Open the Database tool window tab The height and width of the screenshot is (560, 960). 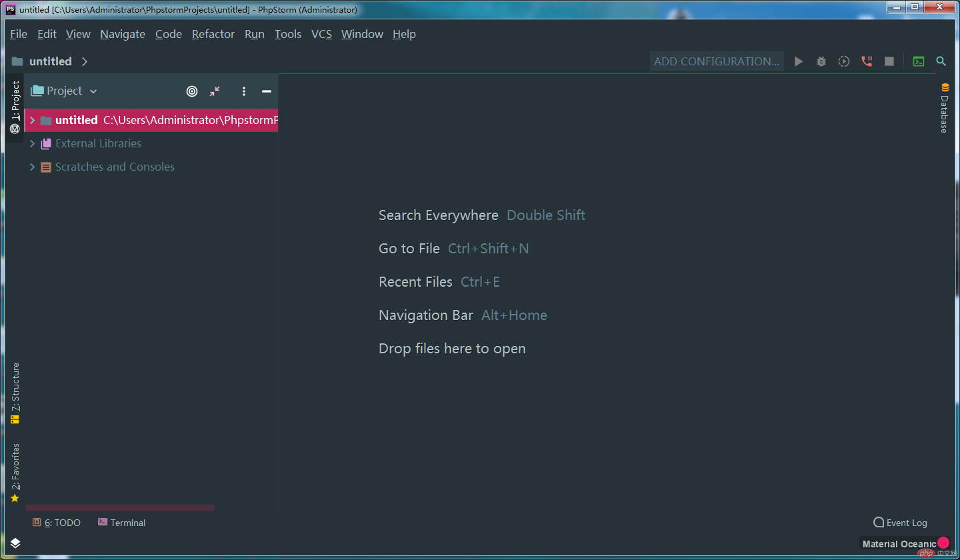coord(945,108)
